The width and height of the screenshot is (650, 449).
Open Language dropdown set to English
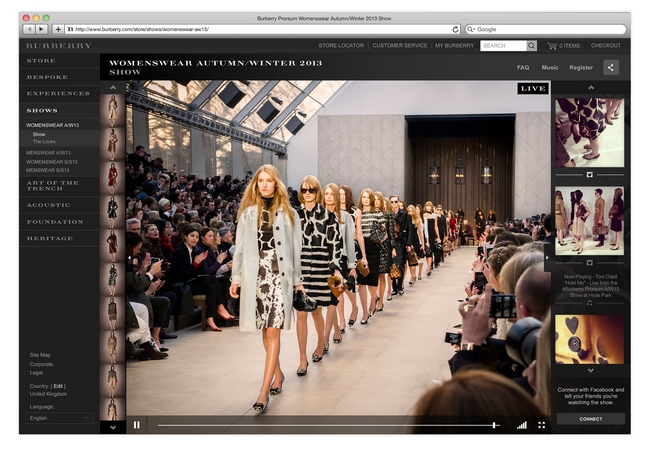(59, 418)
